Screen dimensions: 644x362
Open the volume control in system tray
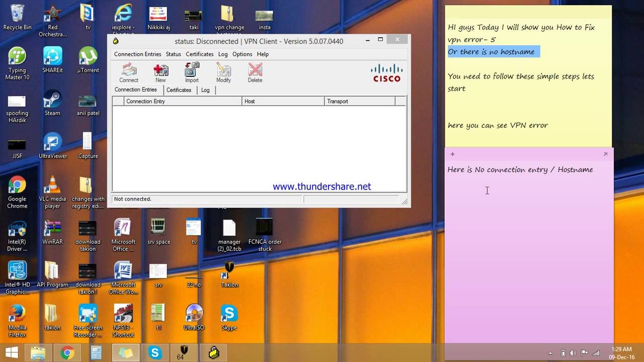(573, 353)
